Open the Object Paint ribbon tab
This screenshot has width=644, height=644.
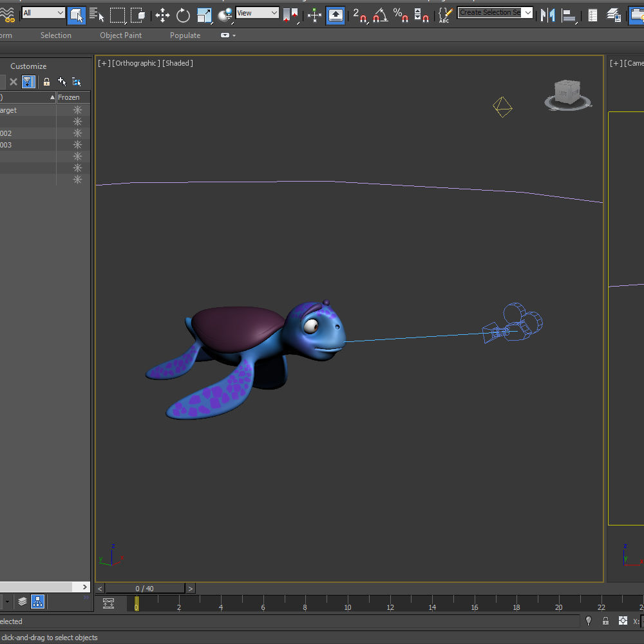(121, 35)
